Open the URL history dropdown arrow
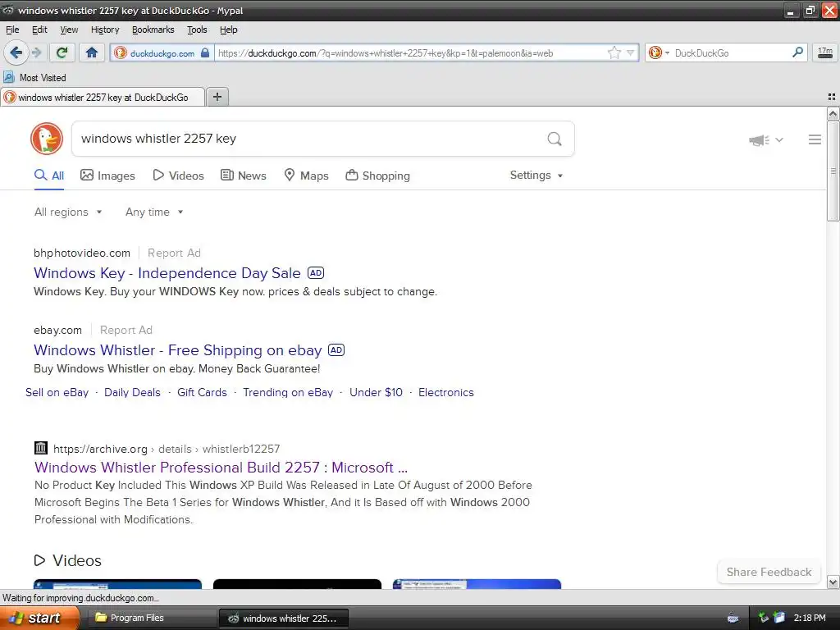Viewport: 840px width, 630px height. (631, 52)
